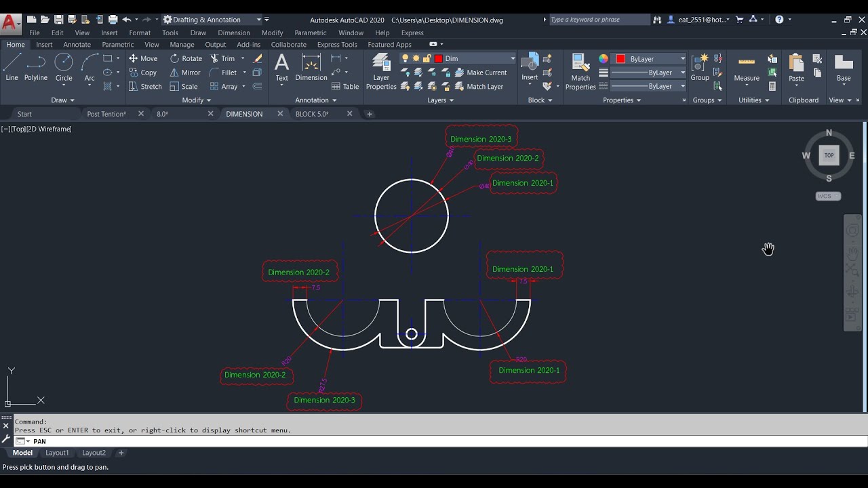Open the Drafting & Annotation workspace dropdown
The width and height of the screenshot is (868, 488).
(212, 20)
